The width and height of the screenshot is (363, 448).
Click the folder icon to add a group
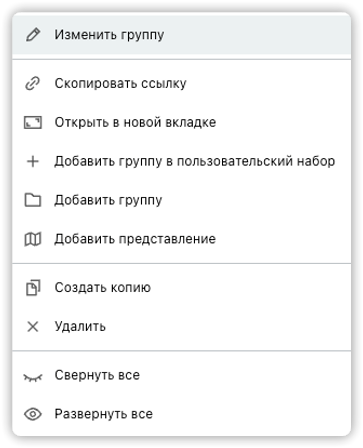[33, 200]
